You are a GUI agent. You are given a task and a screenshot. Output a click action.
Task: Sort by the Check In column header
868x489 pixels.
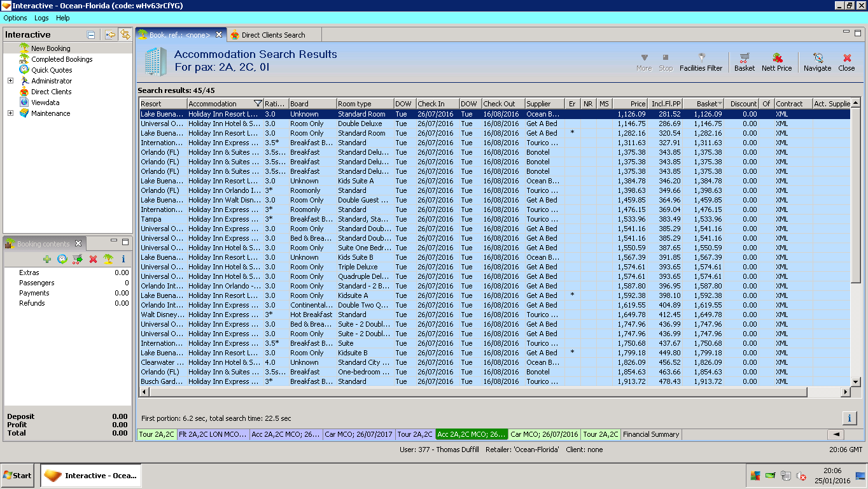click(x=437, y=104)
